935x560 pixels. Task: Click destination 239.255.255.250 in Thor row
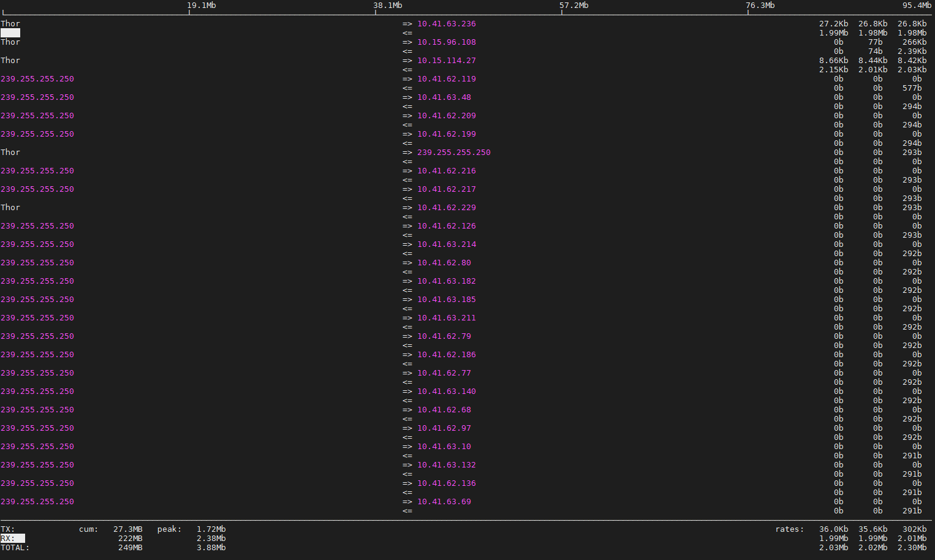click(x=454, y=153)
